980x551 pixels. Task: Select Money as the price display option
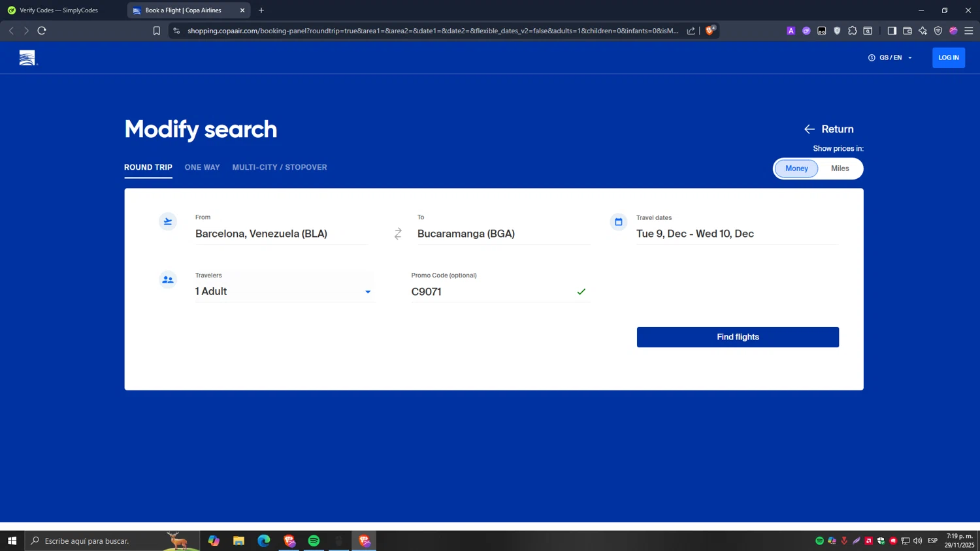pos(796,168)
